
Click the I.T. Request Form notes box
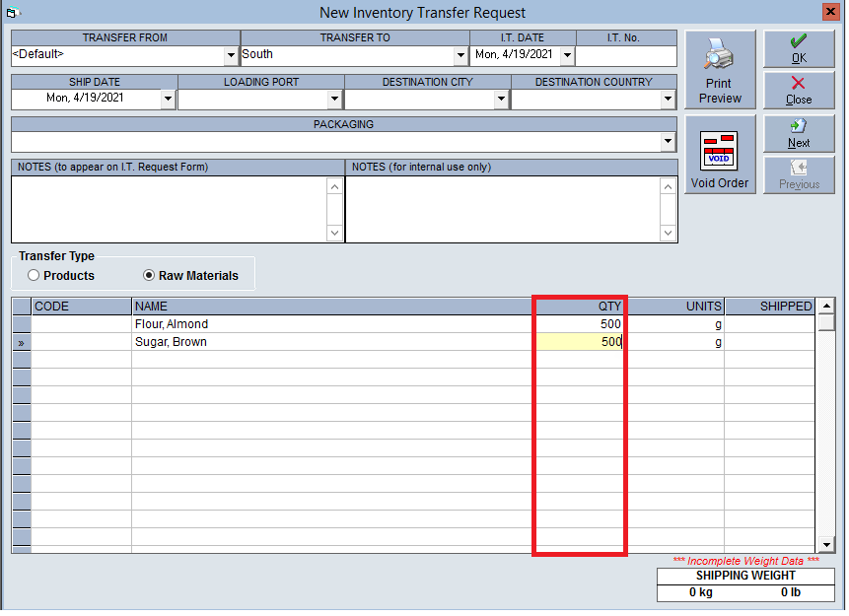(x=170, y=210)
